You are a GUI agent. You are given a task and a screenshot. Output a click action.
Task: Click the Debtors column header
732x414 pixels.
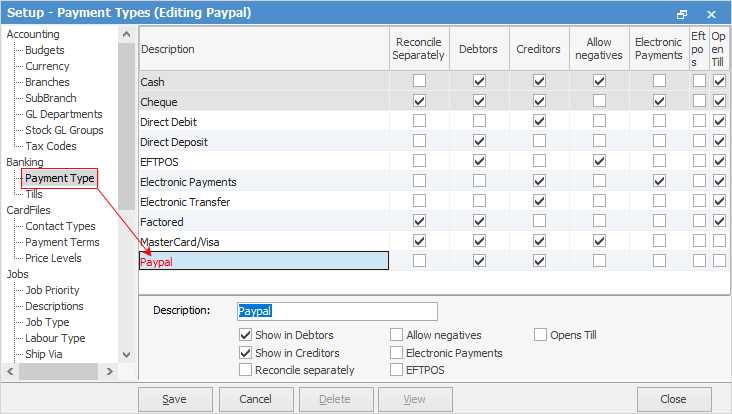coord(479,49)
